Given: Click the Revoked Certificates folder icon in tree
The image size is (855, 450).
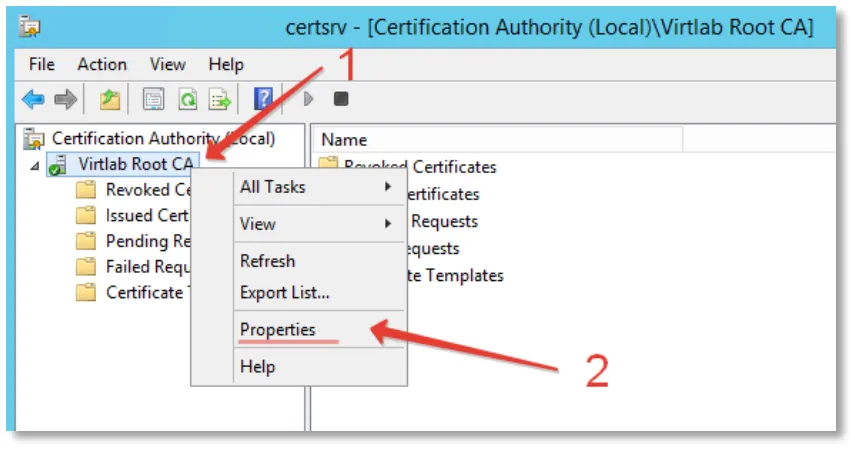Looking at the screenshot, I should coord(86,190).
